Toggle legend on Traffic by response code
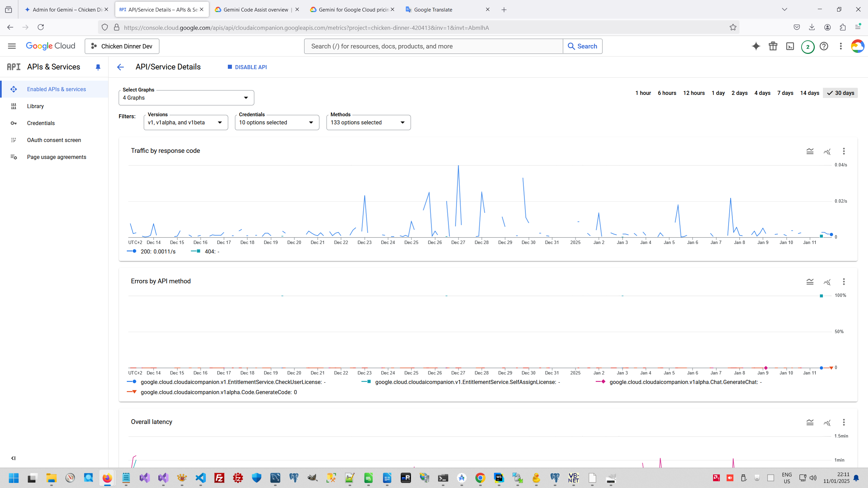 click(x=810, y=151)
